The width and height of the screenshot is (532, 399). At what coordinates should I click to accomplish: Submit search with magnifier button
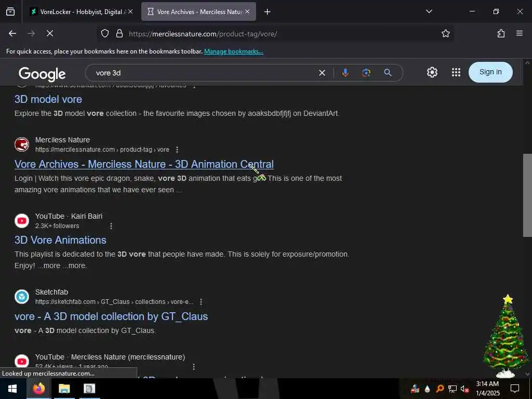point(388,73)
